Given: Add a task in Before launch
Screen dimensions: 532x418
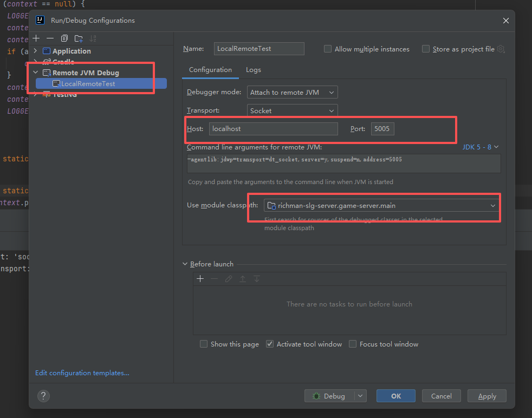Looking at the screenshot, I should (200, 279).
